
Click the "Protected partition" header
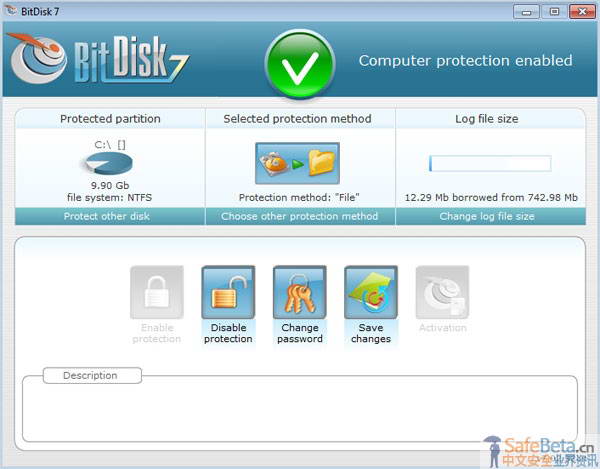pos(110,119)
